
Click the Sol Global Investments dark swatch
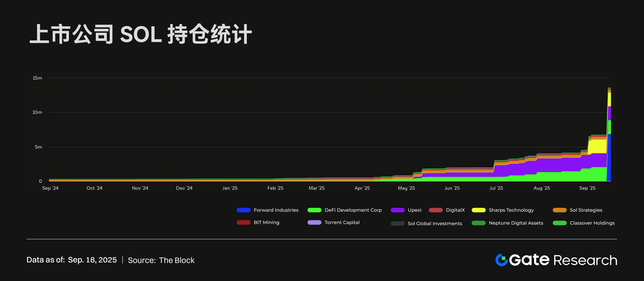pyautogui.click(x=398, y=224)
